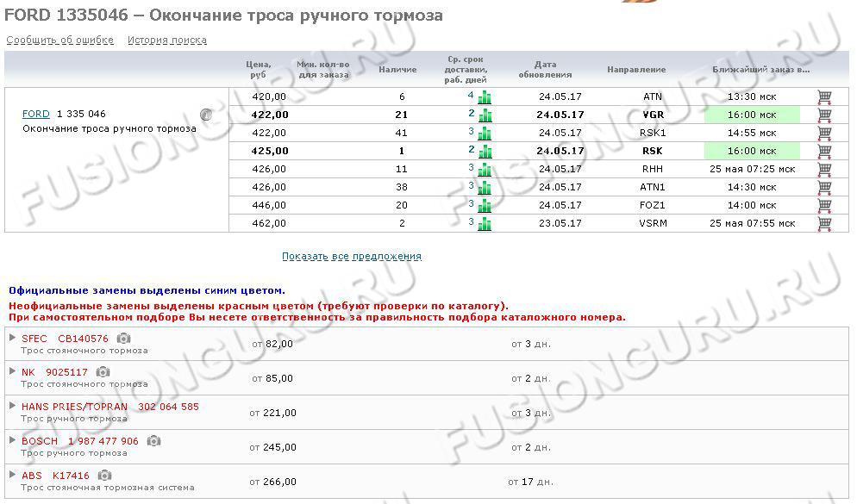The height and width of the screenshot is (504, 857).
Task: Click the Сообщить об ошибке link
Action: (60, 40)
